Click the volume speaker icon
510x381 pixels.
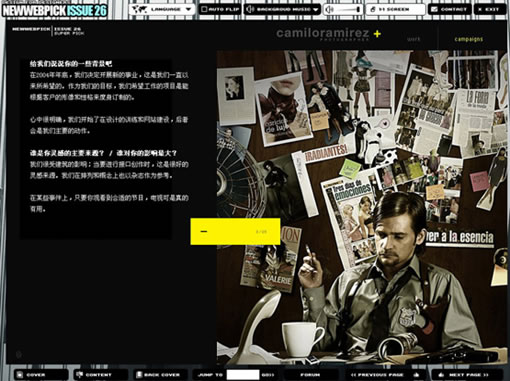(x=329, y=9)
